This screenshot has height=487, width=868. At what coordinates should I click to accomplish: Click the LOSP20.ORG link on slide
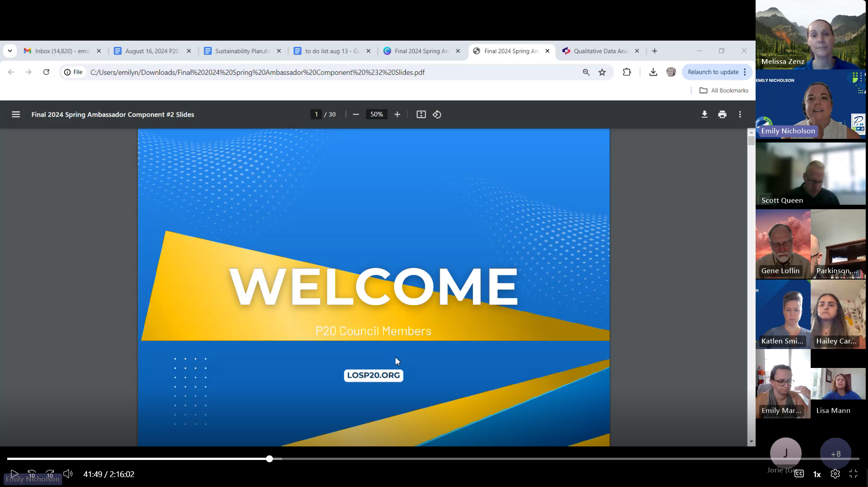[373, 375]
